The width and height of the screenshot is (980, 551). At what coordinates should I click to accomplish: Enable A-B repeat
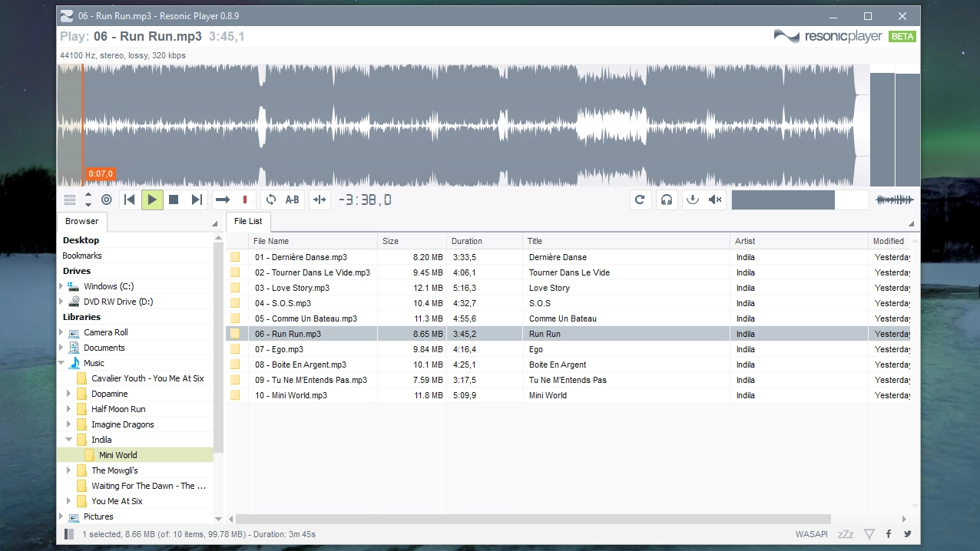tap(293, 200)
